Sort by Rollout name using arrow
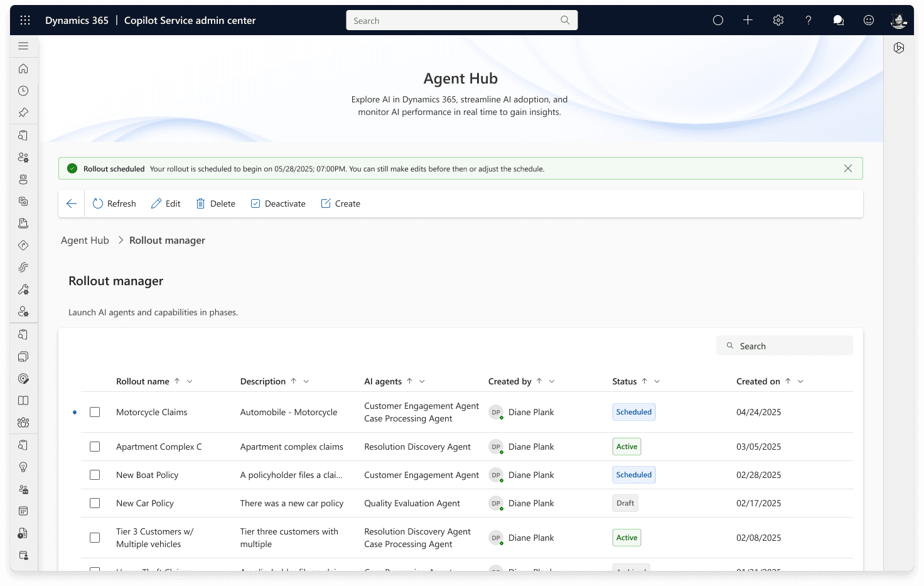The image size is (924, 586). (x=177, y=381)
